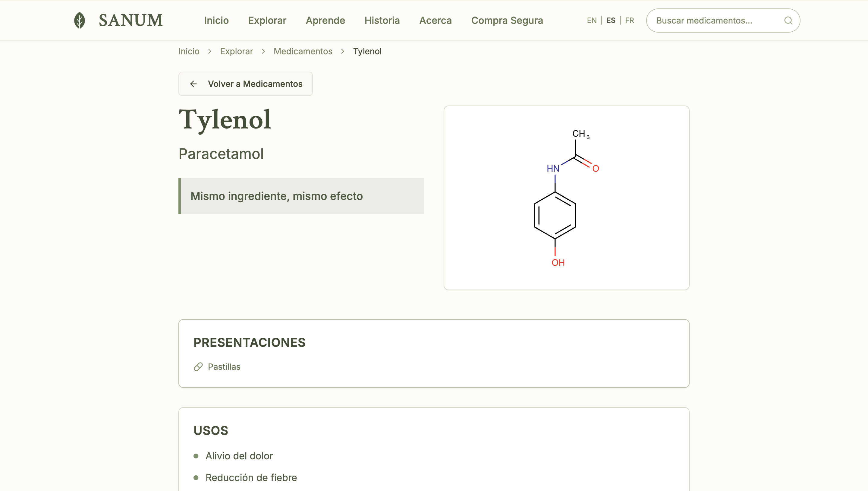The image size is (868, 491).
Task: Click the back arrow in Volver a Medicamentos
Action: click(x=193, y=84)
